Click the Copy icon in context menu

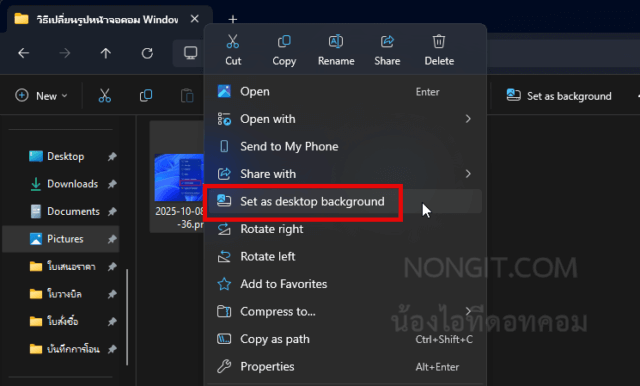click(x=284, y=42)
